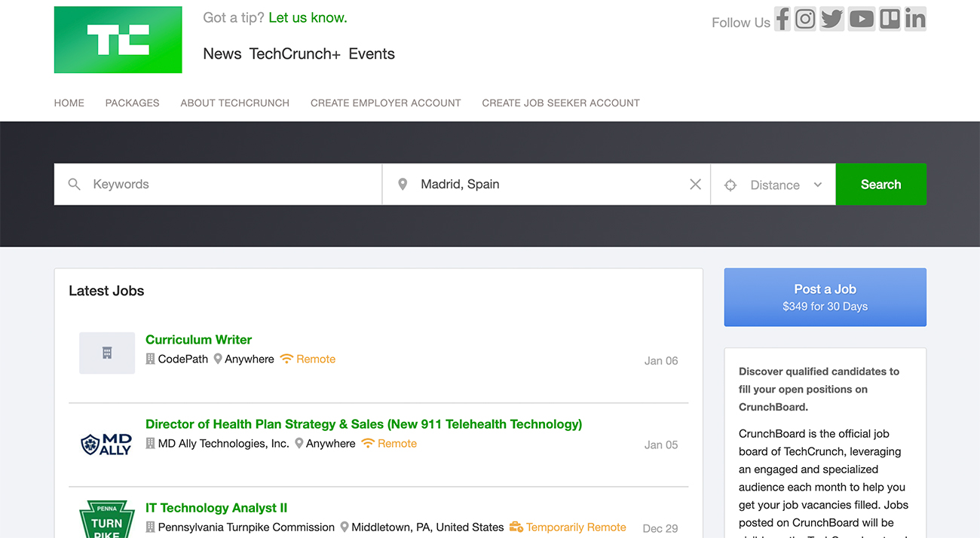980x538 pixels.
Task: Open TechCrunch YouTube icon
Action: (x=861, y=19)
